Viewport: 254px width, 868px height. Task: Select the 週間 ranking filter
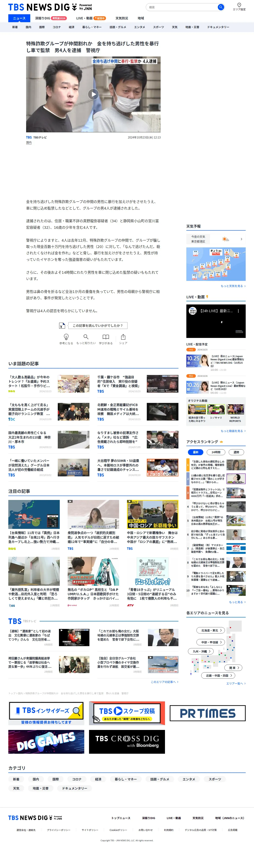pyautogui.click(x=236, y=452)
